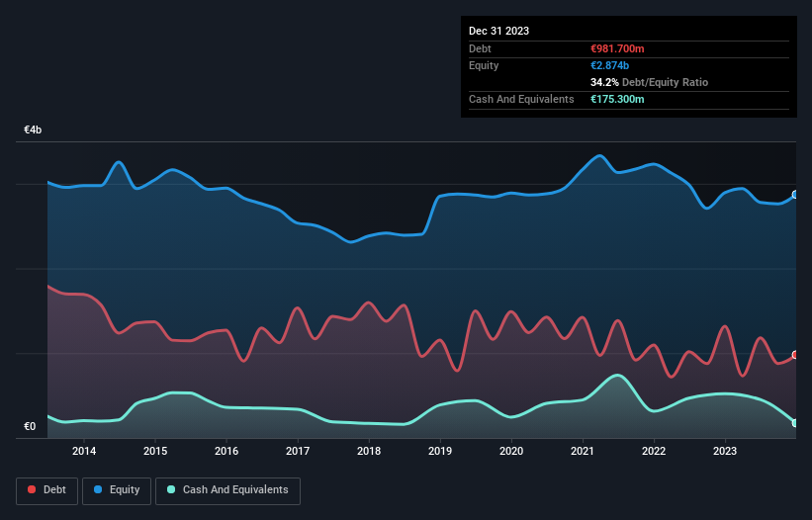Click the Debt label in tooltip
Viewport: 812px width, 520px height.
click(480, 48)
